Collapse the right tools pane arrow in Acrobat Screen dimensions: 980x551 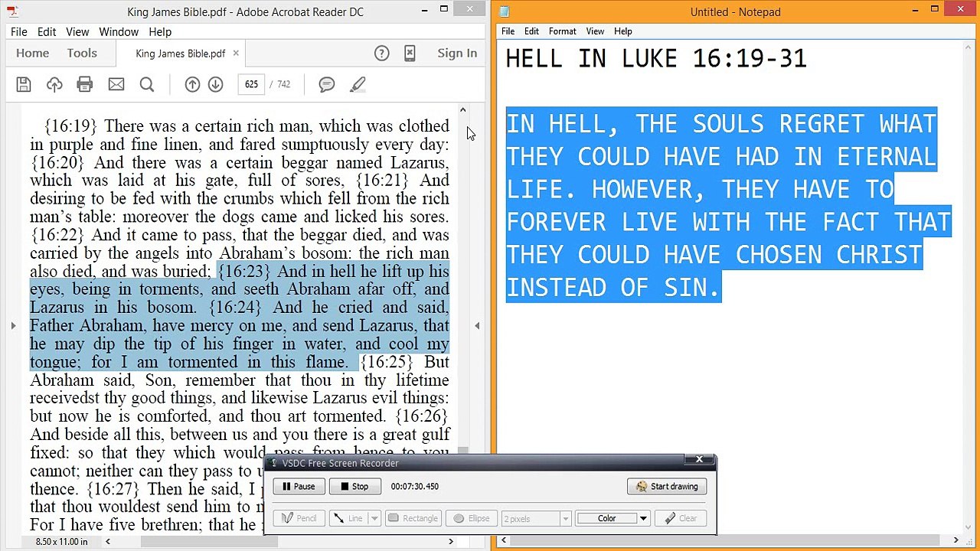coord(477,325)
